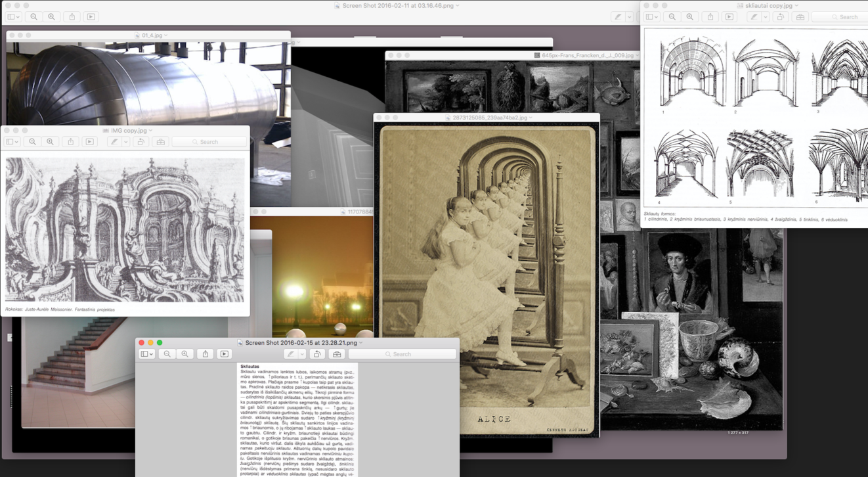Viewport: 868px width, 477px height.
Task: Share the Screen Shot 2016-02-15 image
Action: (x=205, y=354)
